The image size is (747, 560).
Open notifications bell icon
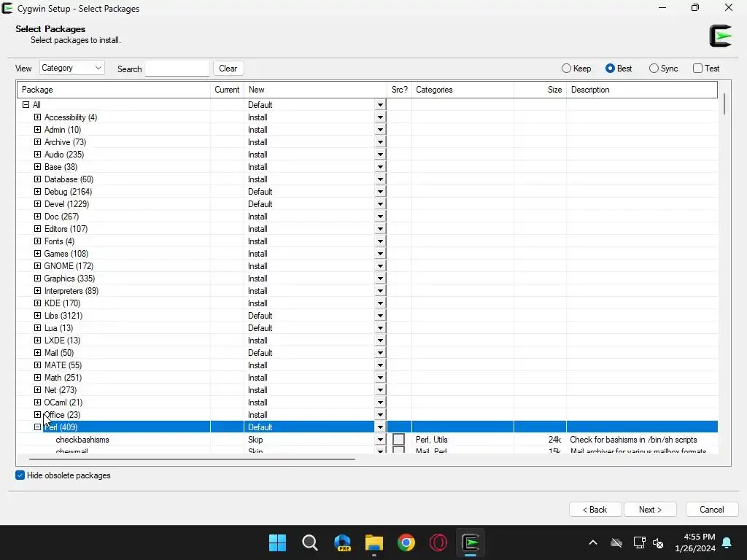point(727,542)
